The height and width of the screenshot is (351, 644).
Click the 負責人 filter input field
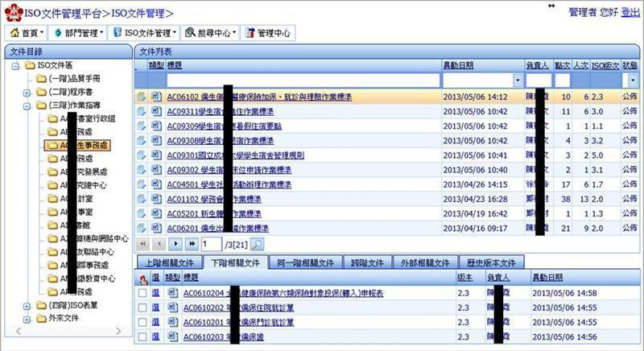click(x=539, y=81)
